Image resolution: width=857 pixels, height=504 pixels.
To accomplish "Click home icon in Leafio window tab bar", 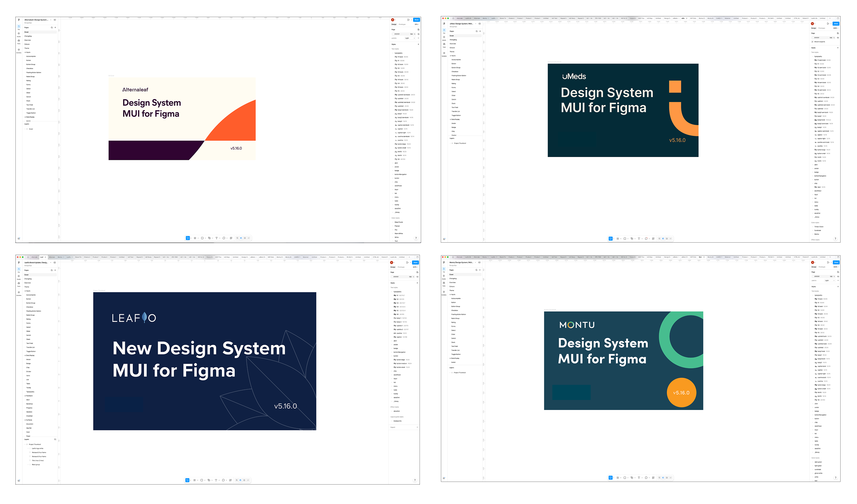I will click(28, 257).
